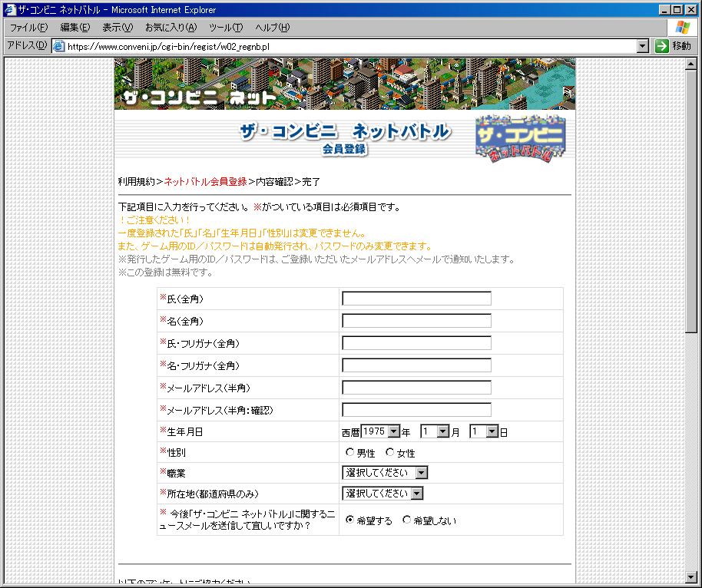This screenshot has height=588, width=702.
Task: Click the メールアドレス confirmation (確認) input field
Action: (416, 410)
